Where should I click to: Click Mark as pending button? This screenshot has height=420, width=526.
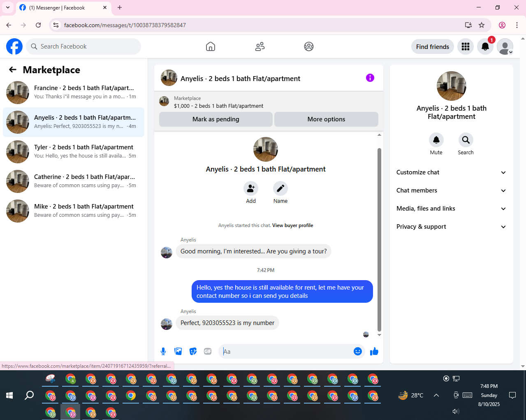click(x=216, y=119)
